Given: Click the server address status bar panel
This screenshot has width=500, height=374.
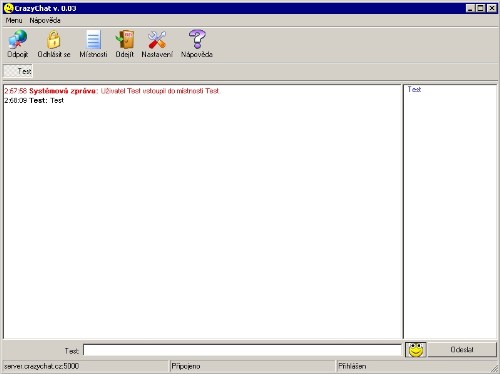Looking at the screenshot, I should 86,366.
